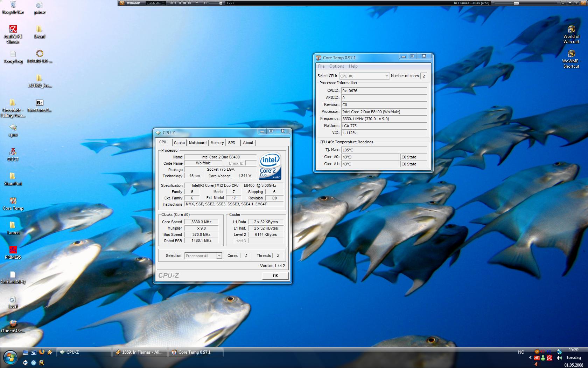Screen dimensions: 588x368
Task: Open the AntiVir tray icon
Action: click(549, 358)
